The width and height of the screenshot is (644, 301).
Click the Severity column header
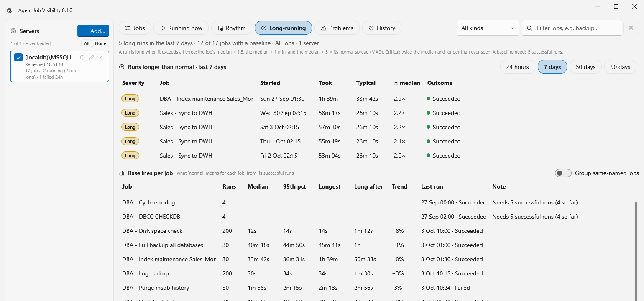click(133, 83)
